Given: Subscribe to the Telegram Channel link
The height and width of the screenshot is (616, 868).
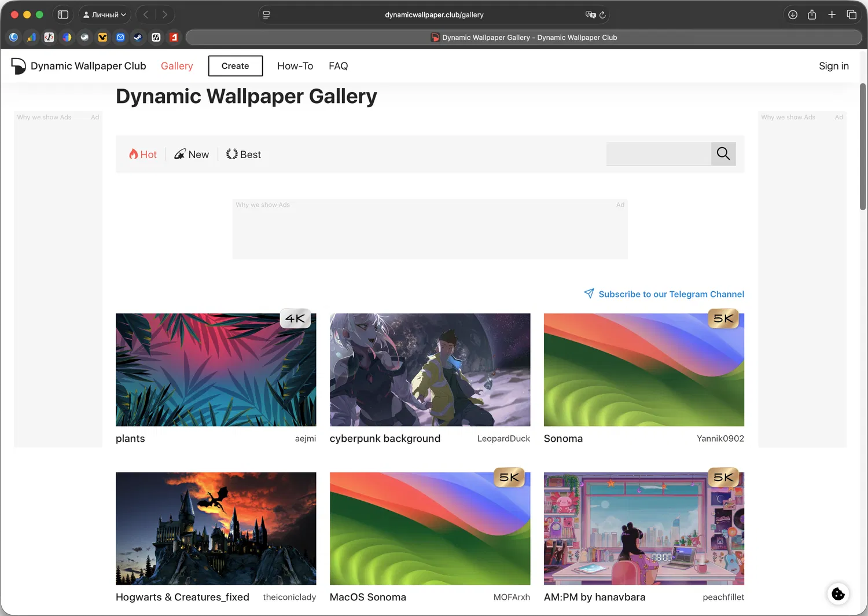Looking at the screenshot, I should (671, 294).
